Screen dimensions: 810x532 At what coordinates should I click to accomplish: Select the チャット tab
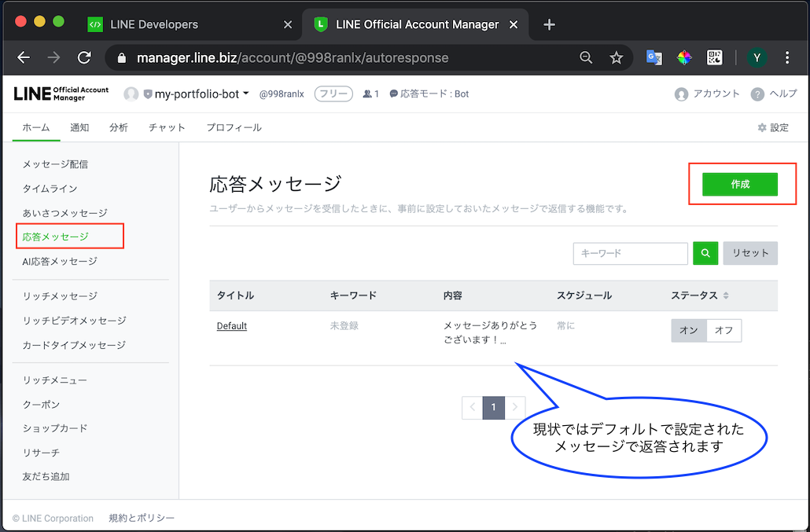[x=167, y=127]
